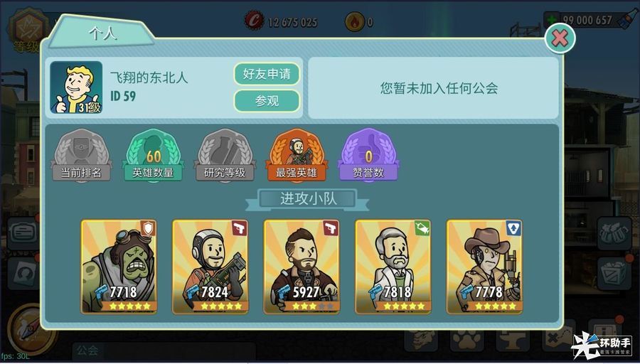Image resolution: width=640 pixels, height=364 pixels.
Task: Open the 最强英雄 strongest hero badge
Action: [x=297, y=156]
